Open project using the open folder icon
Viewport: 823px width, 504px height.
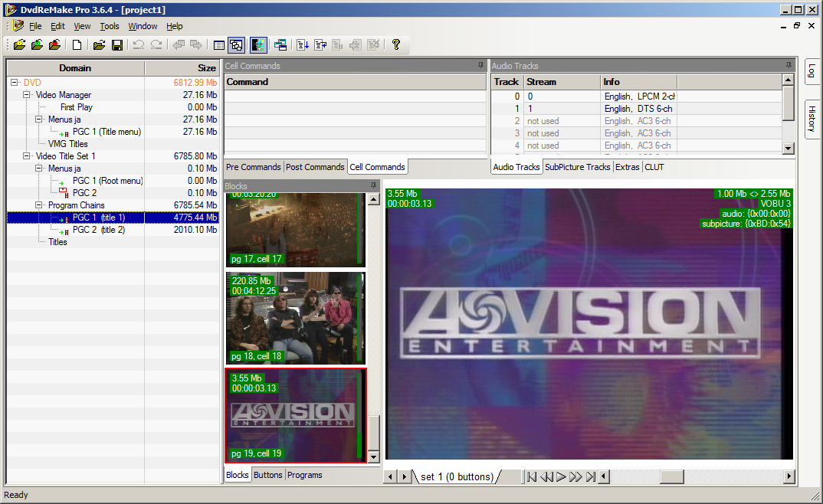point(99,45)
